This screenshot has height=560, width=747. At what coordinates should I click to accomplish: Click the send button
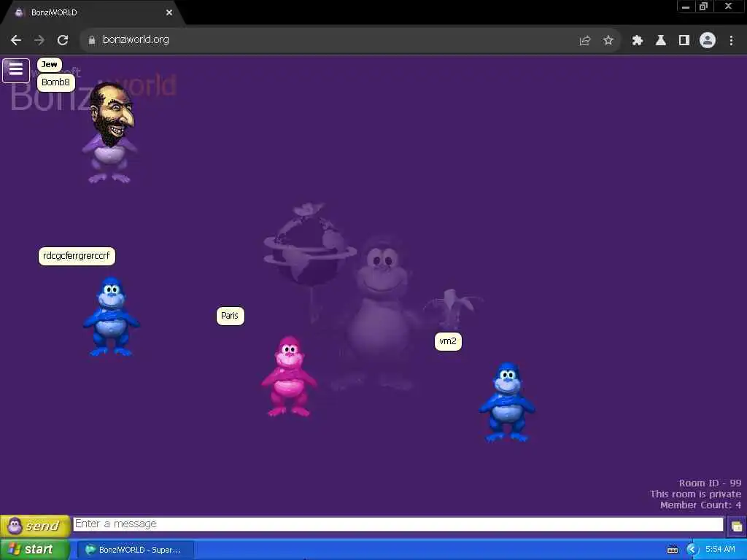(x=35, y=526)
